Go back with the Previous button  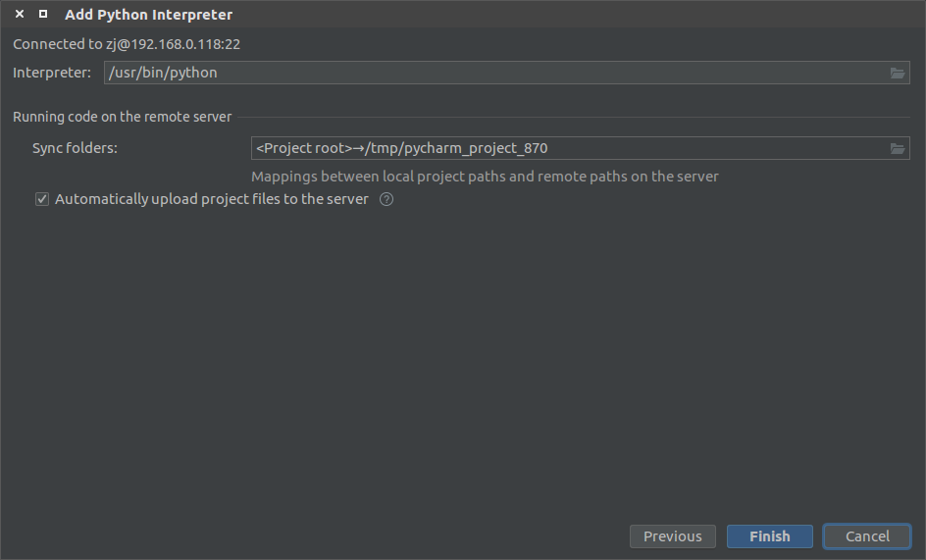click(x=672, y=536)
